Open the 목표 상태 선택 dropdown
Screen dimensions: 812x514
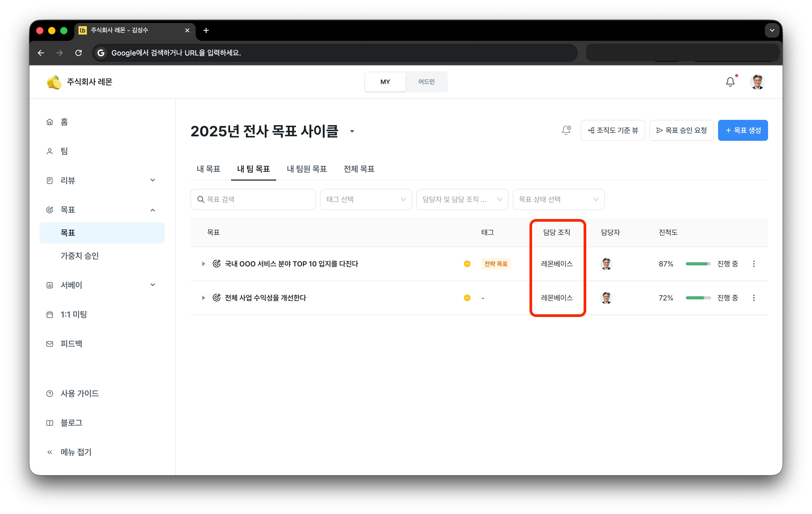(x=559, y=199)
